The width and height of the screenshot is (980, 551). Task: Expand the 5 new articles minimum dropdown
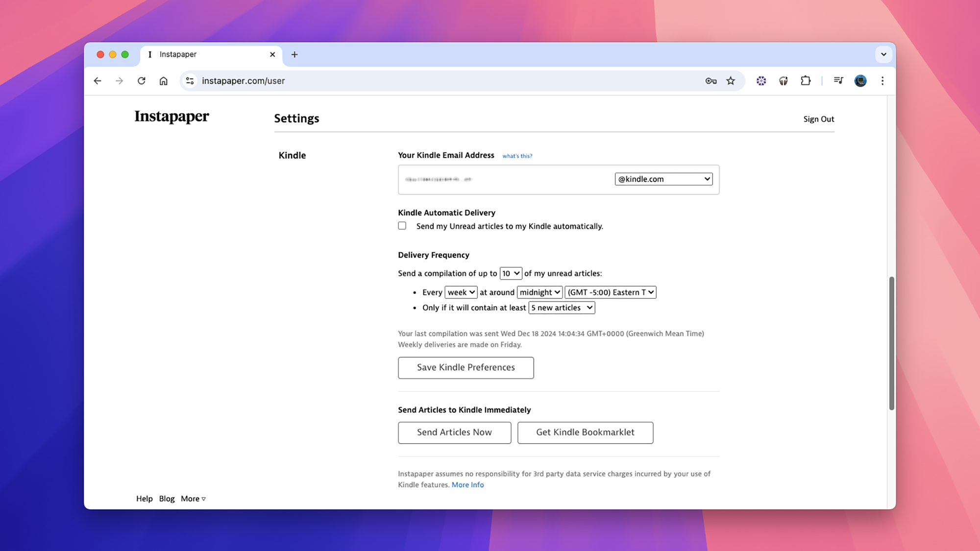point(562,308)
